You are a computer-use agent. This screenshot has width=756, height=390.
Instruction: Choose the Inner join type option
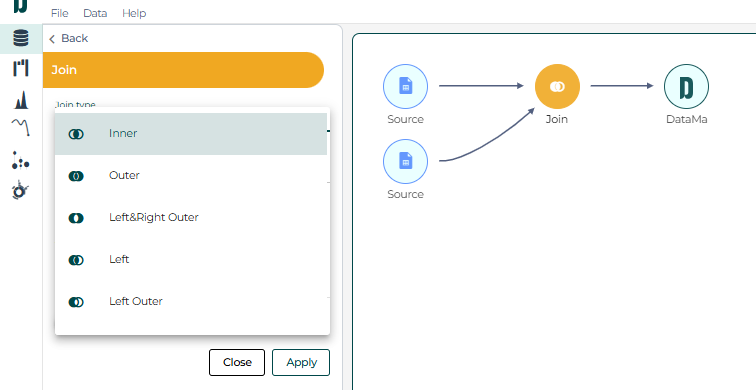[191, 134]
